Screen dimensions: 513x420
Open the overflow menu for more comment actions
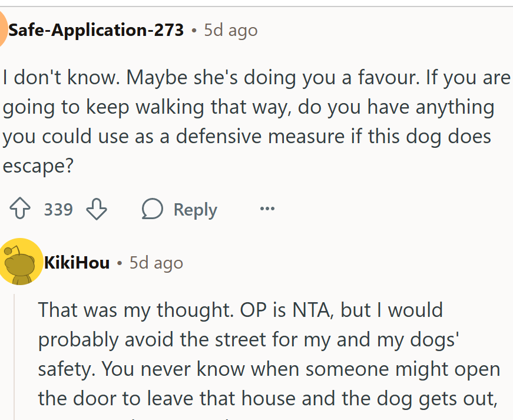267,209
